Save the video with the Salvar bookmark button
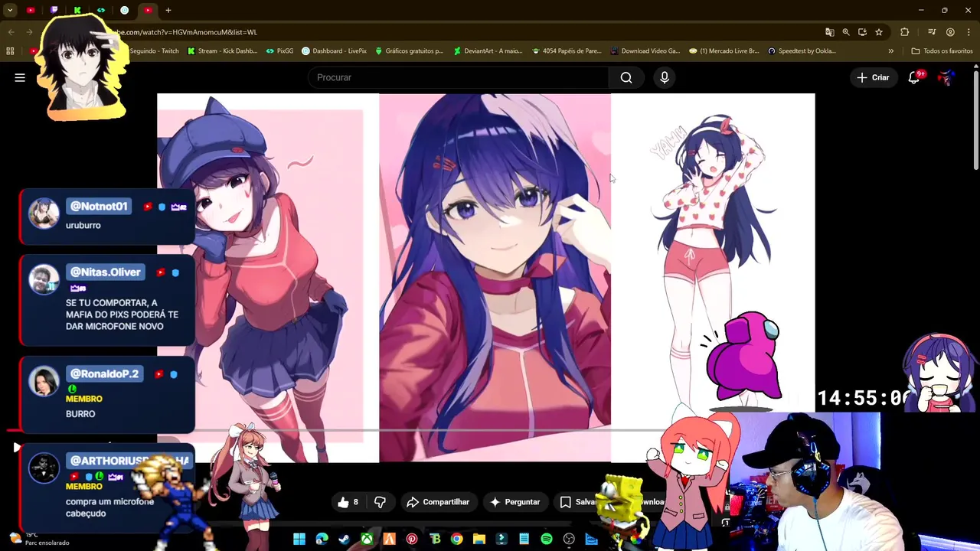 tap(578, 502)
